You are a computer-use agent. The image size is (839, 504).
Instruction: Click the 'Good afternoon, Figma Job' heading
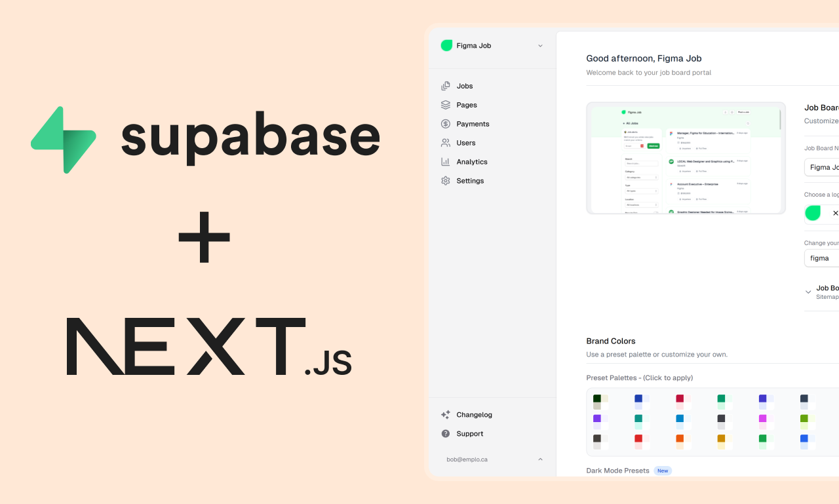click(644, 58)
